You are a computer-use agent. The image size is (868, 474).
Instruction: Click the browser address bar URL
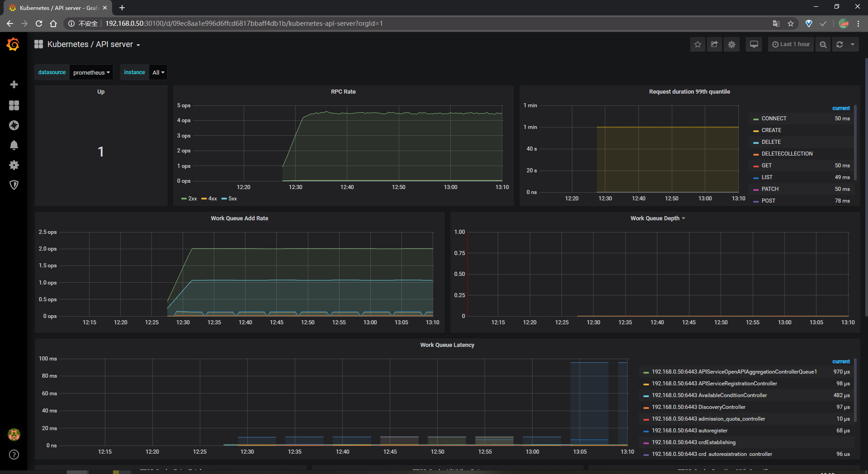244,24
